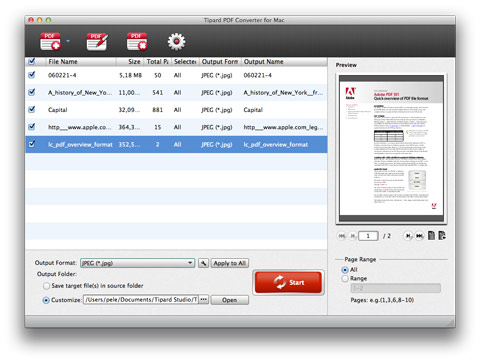This screenshot has width=480, height=362.
Task: Click the 881 total pages cell
Action: [158, 110]
